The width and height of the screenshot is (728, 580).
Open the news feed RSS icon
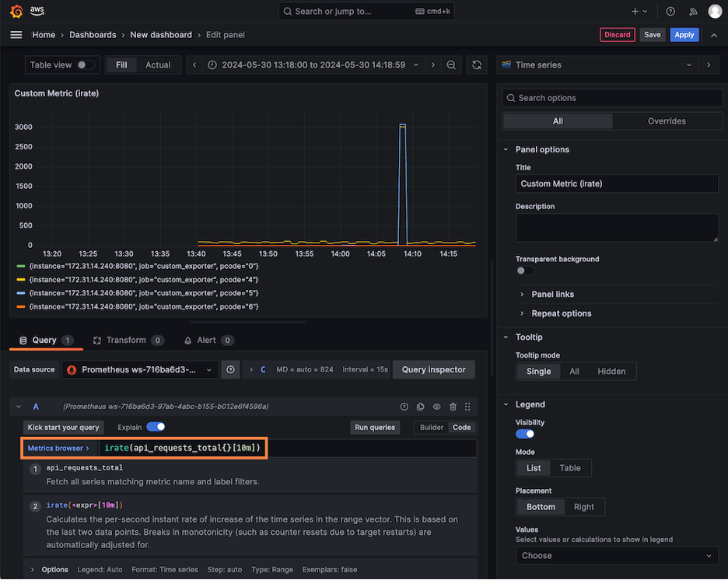[693, 12]
